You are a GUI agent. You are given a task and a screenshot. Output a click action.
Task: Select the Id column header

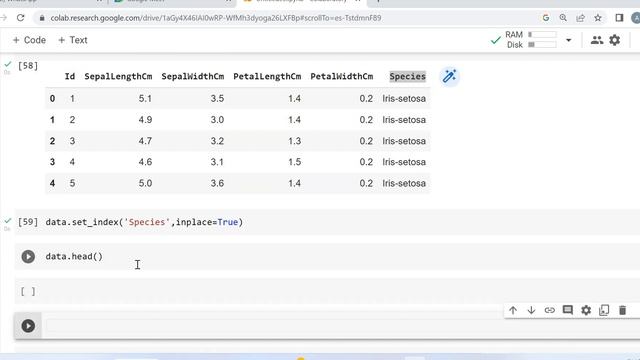click(70, 76)
